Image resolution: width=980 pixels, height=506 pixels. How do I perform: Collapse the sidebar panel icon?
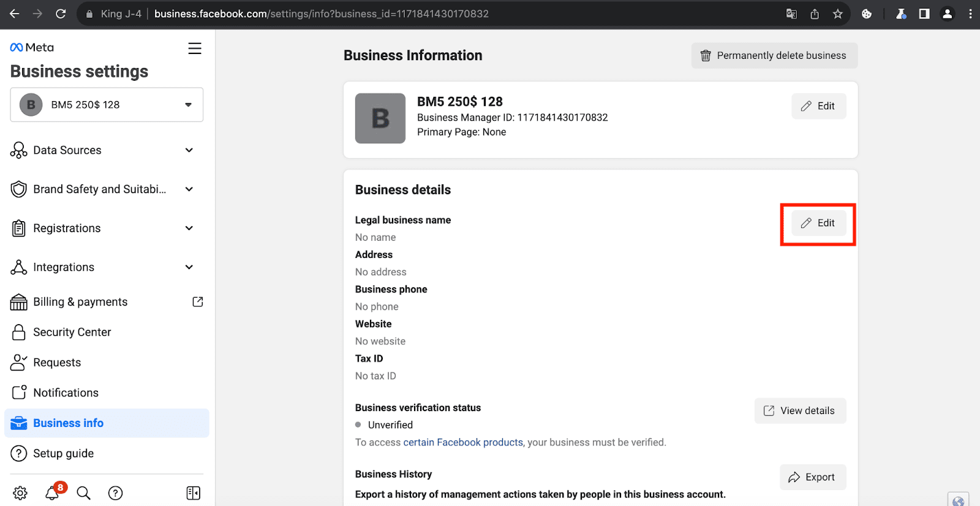(194, 493)
